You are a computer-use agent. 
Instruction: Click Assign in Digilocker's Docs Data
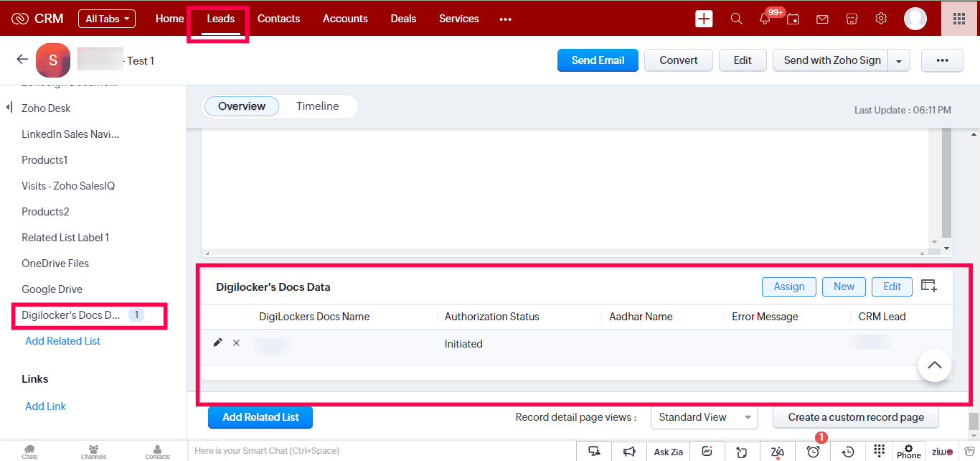coord(789,287)
